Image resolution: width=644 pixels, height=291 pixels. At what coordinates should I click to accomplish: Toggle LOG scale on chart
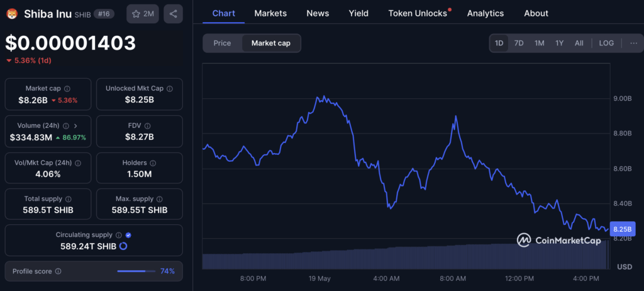point(606,43)
